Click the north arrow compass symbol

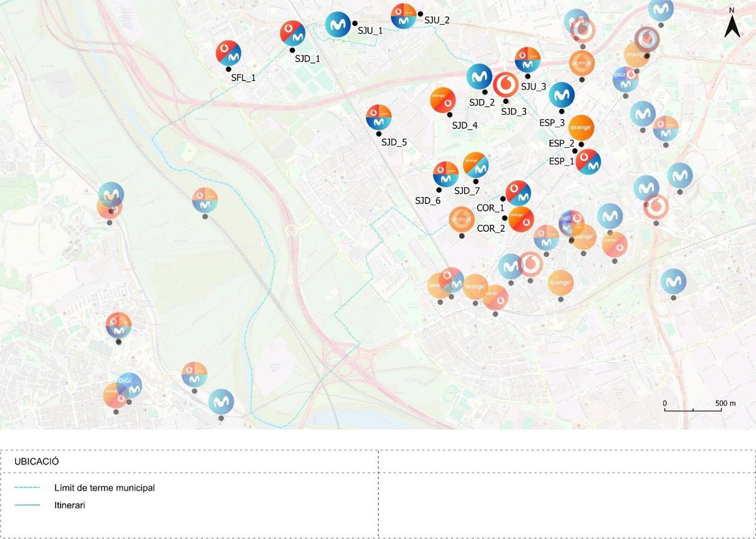click(731, 23)
